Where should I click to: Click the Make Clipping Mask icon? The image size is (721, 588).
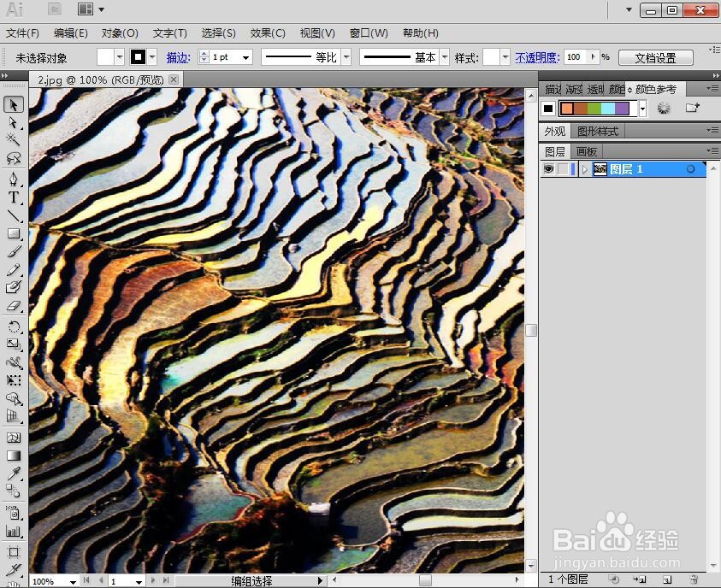(x=614, y=579)
